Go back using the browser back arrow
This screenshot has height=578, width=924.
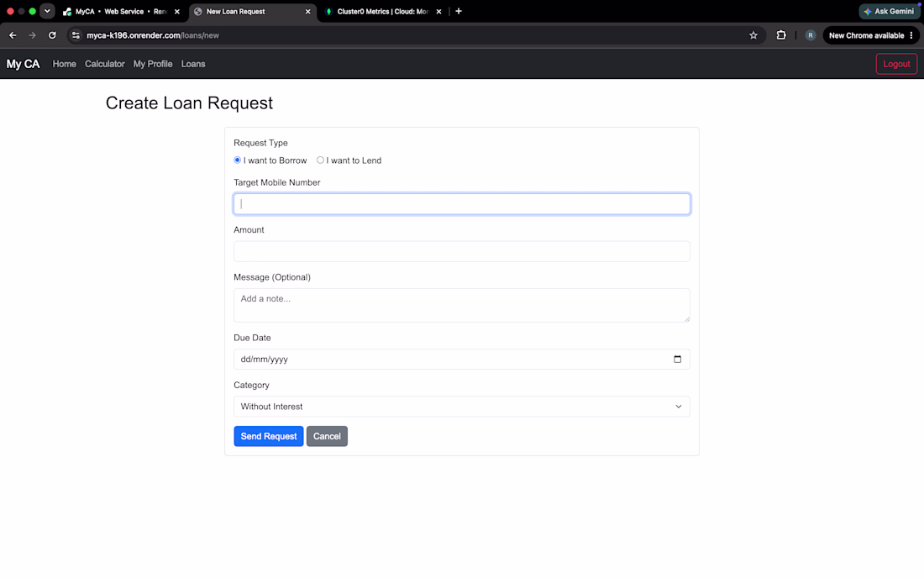13,35
